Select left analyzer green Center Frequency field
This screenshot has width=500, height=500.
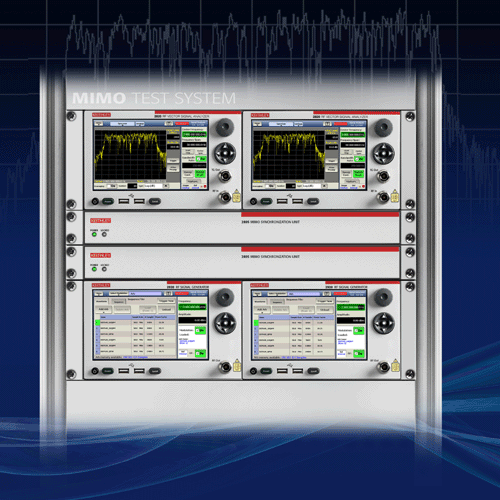[194, 134]
